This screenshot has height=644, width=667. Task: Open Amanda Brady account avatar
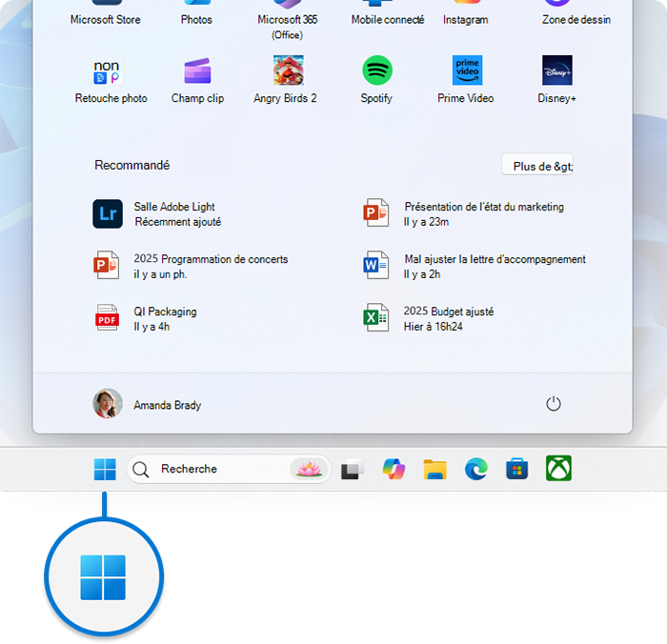click(x=108, y=404)
